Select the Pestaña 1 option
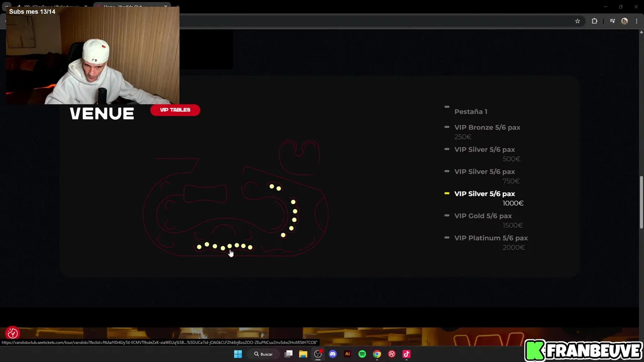This screenshot has height=362, width=644. 470,112
